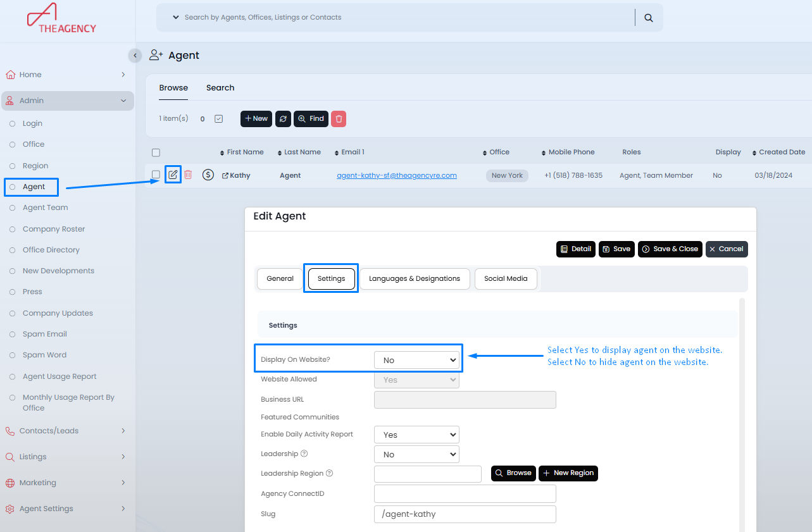Open the Languages & Designations tab
This screenshot has height=532, width=812.
point(415,279)
